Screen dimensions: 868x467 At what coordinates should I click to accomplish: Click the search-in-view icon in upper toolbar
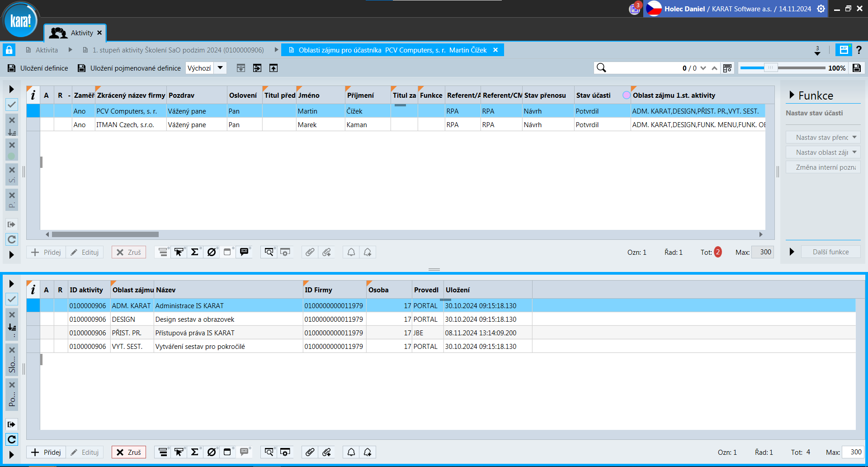point(269,252)
